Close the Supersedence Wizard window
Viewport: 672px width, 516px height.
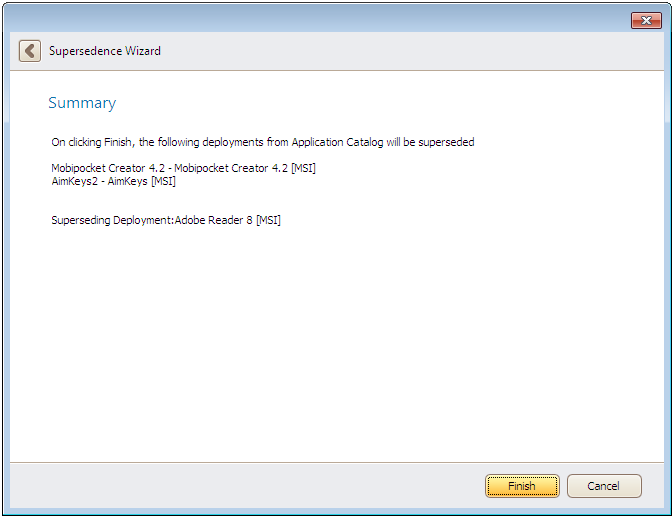point(646,21)
